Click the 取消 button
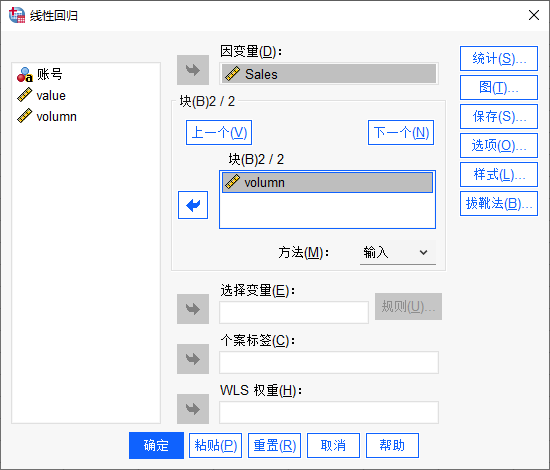Image resolution: width=550 pixels, height=470 pixels. [333, 445]
